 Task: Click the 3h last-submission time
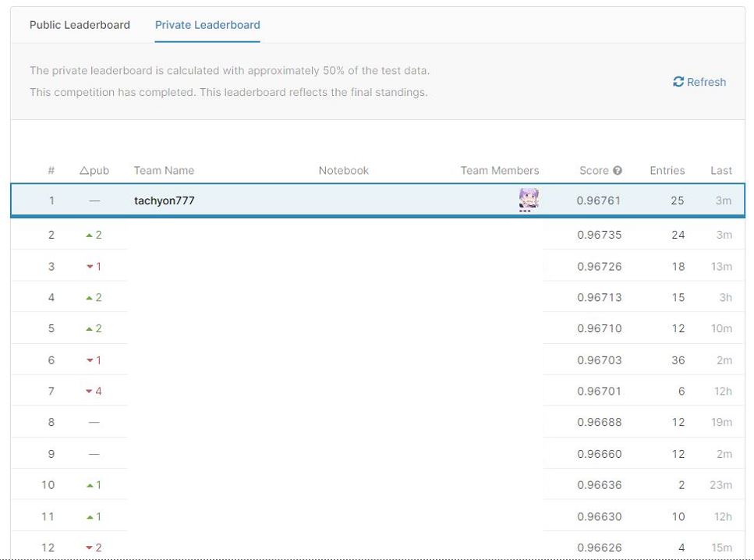point(726,297)
